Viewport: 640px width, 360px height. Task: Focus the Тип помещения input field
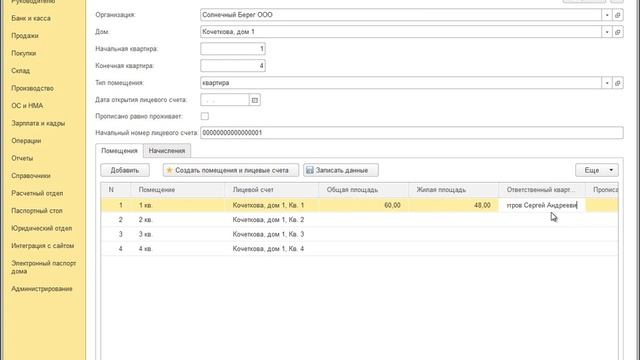pyautogui.click(x=401, y=83)
